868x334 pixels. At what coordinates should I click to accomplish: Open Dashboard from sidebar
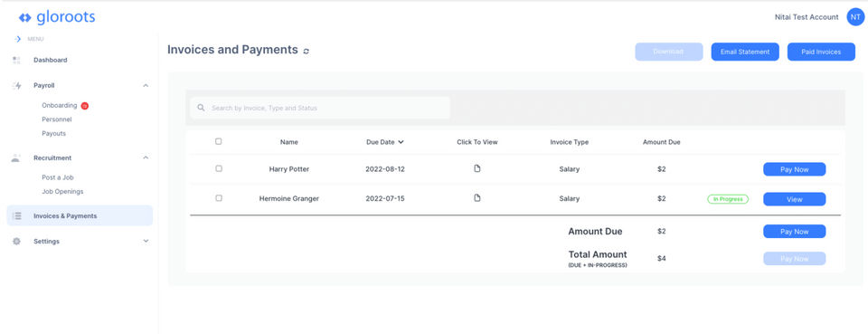click(x=51, y=60)
